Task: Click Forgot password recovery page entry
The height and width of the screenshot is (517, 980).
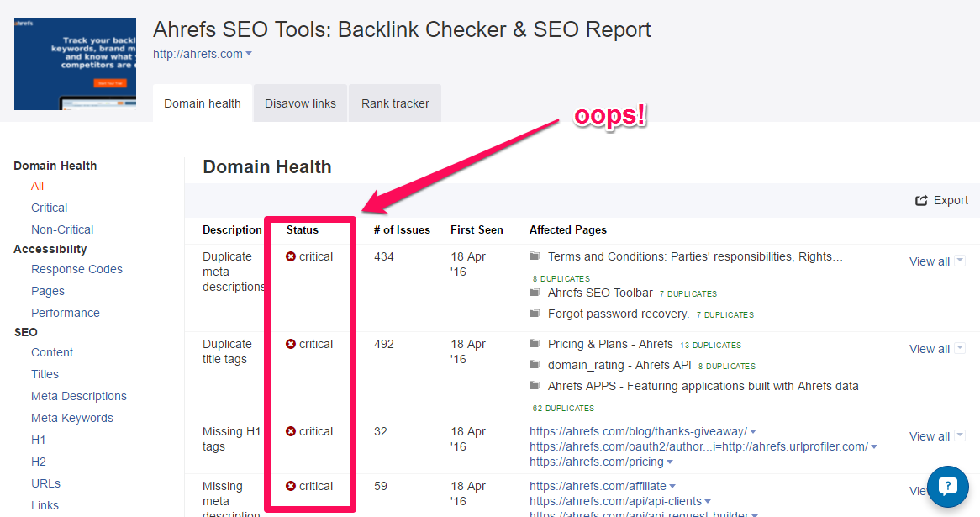Action: tap(619, 314)
